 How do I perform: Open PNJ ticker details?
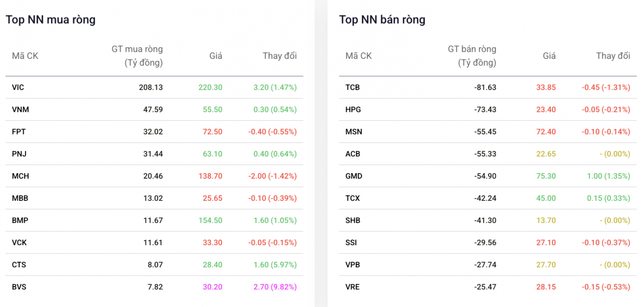point(19,154)
